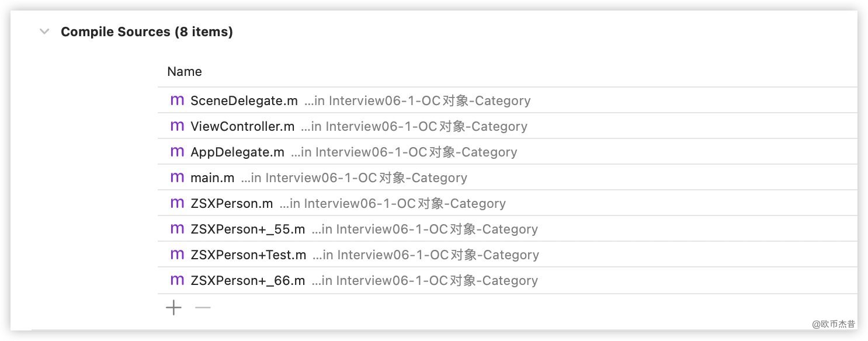
Task: Select the ZSXPerson.m file name
Action: [231, 203]
